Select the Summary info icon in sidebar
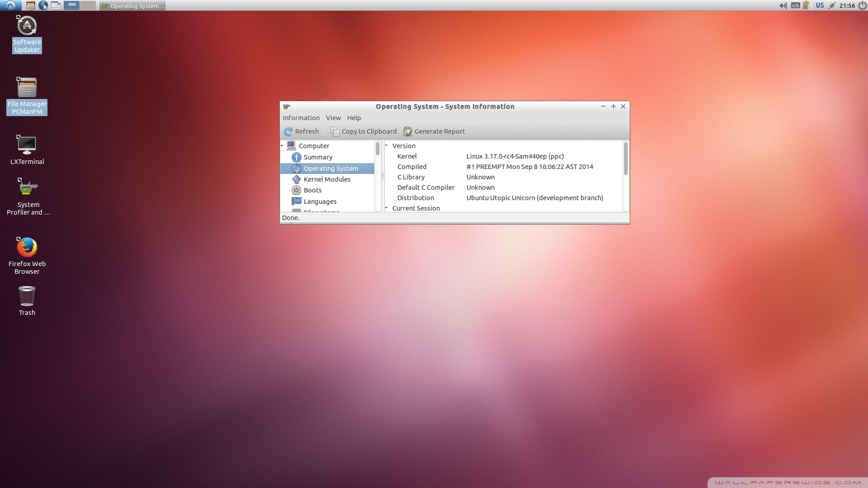 tap(296, 157)
